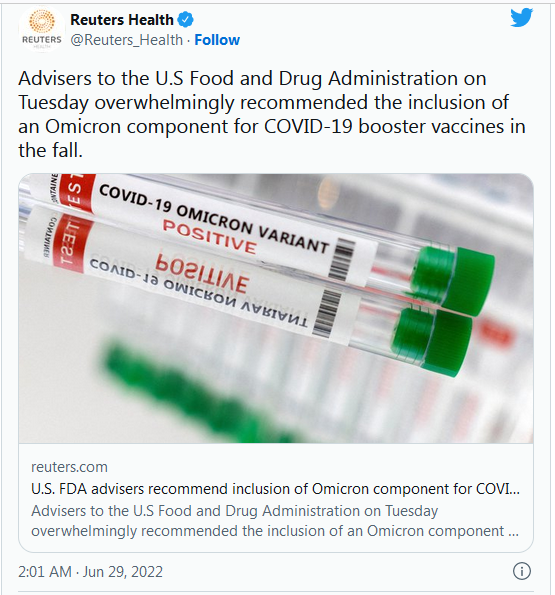Open the 'U.S. FDA advisers recommend' headline

(275, 489)
